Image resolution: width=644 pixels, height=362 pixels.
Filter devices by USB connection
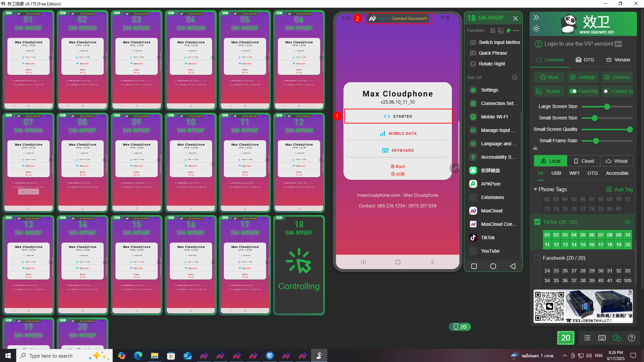point(556,173)
